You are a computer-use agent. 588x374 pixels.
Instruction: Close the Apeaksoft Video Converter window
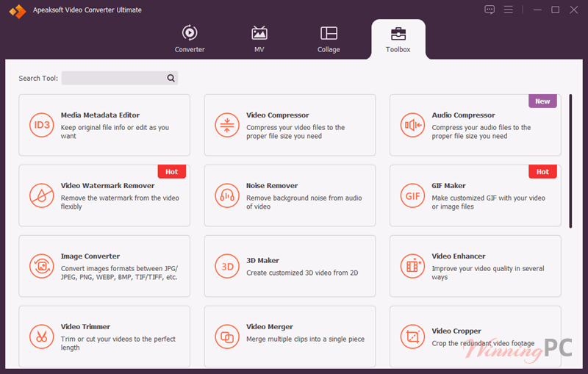point(574,10)
